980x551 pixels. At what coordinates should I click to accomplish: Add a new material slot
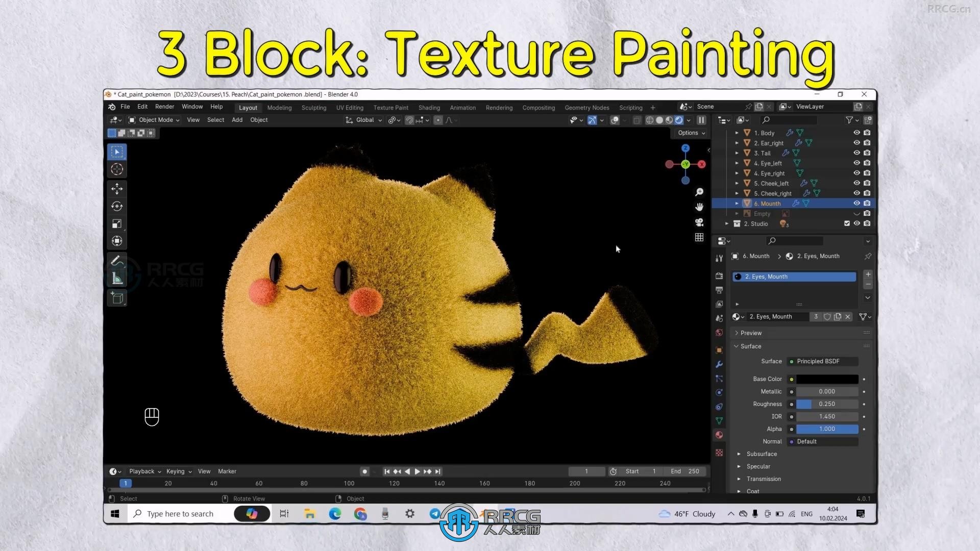click(x=868, y=274)
